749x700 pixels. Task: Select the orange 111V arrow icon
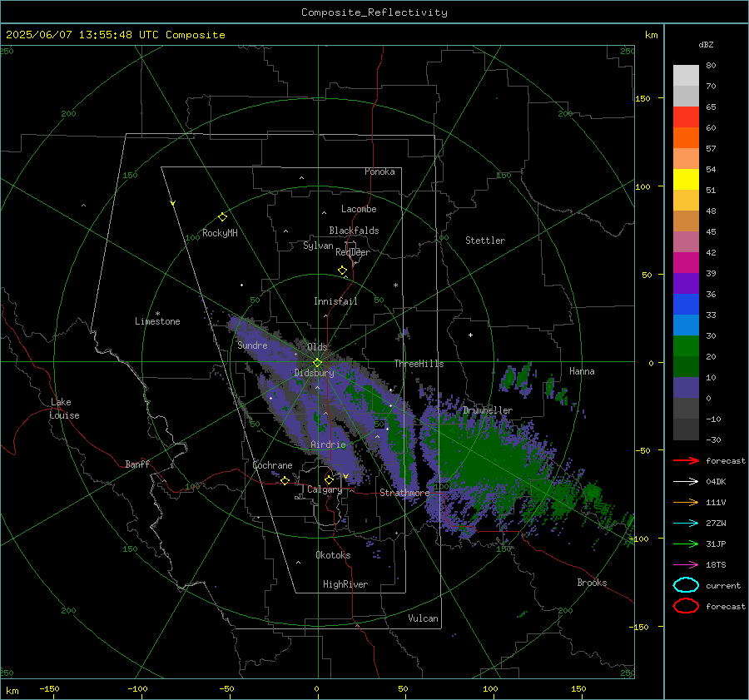686,502
